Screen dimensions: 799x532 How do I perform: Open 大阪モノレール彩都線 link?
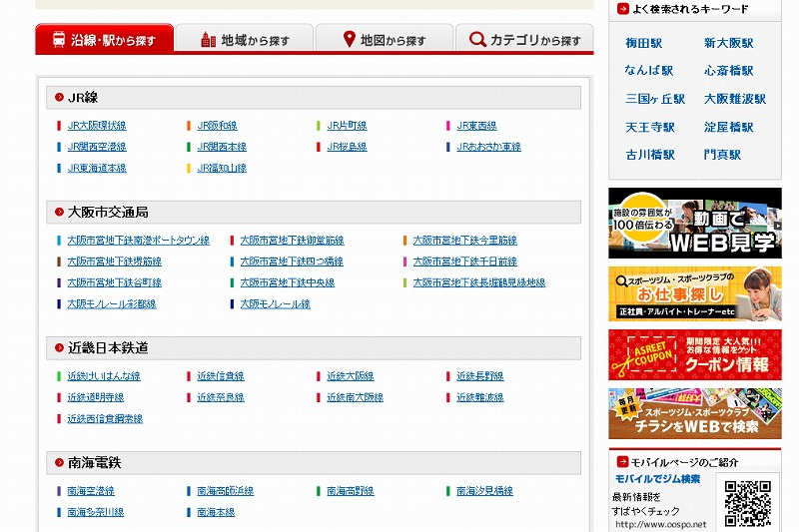112,304
